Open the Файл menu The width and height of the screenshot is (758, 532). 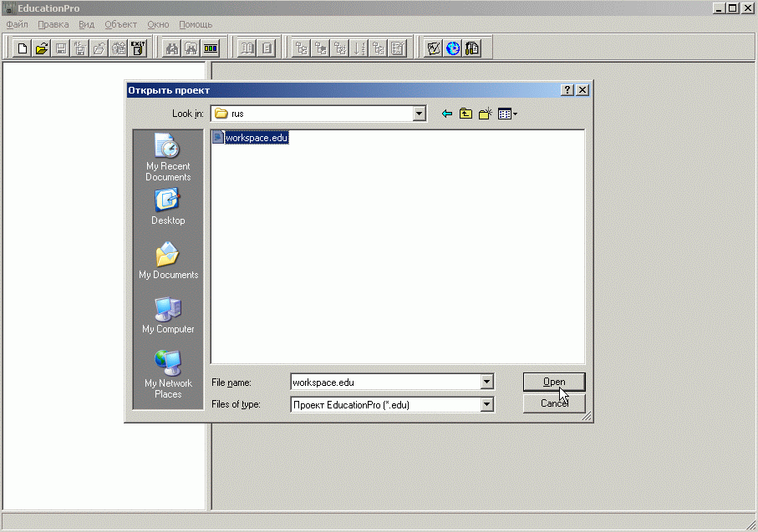(17, 24)
